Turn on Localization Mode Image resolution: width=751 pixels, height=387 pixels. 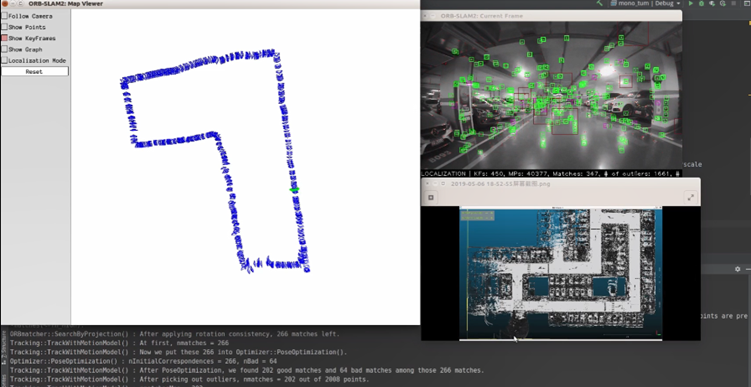[4, 60]
